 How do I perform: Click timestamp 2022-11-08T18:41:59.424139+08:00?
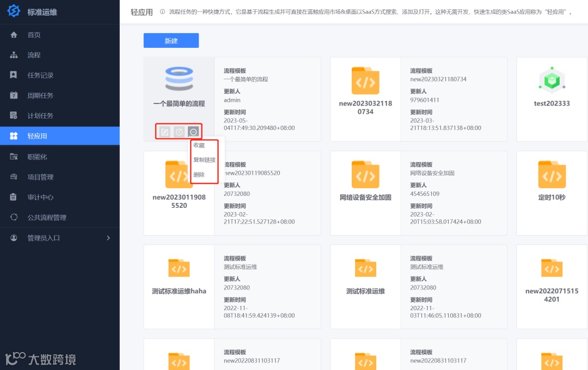(x=259, y=312)
